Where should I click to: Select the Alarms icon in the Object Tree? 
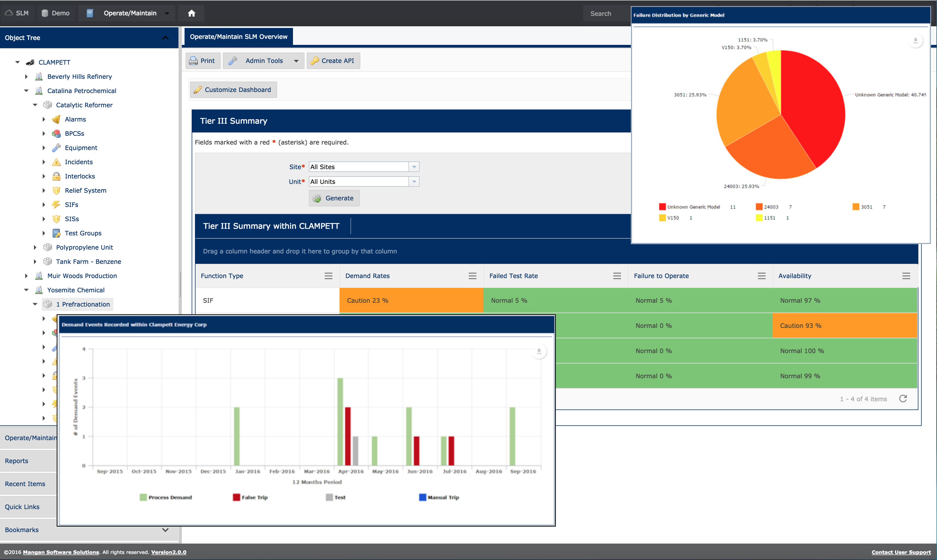pyautogui.click(x=56, y=119)
